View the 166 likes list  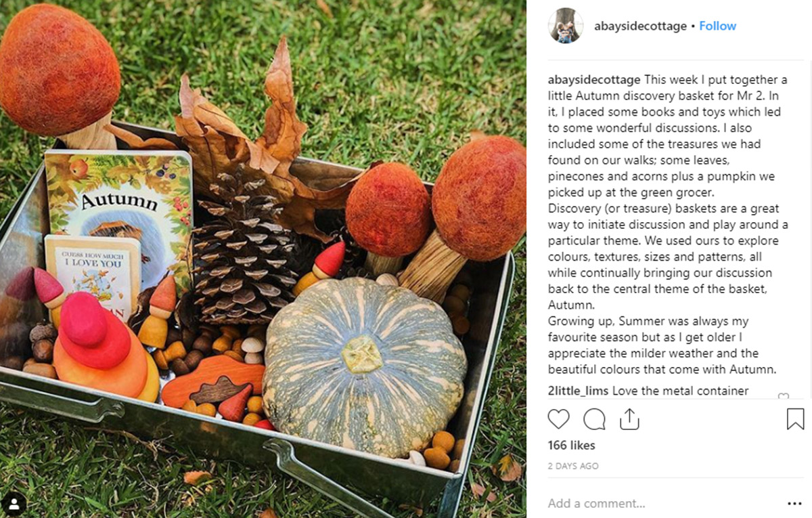571,445
